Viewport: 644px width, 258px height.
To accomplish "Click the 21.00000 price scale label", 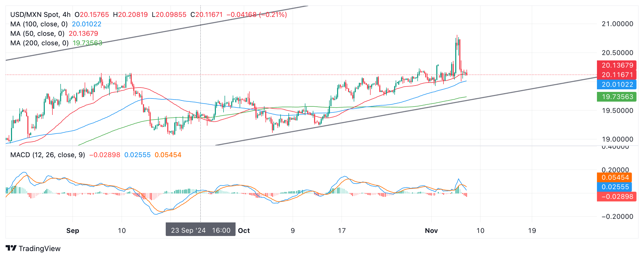I will [617, 24].
